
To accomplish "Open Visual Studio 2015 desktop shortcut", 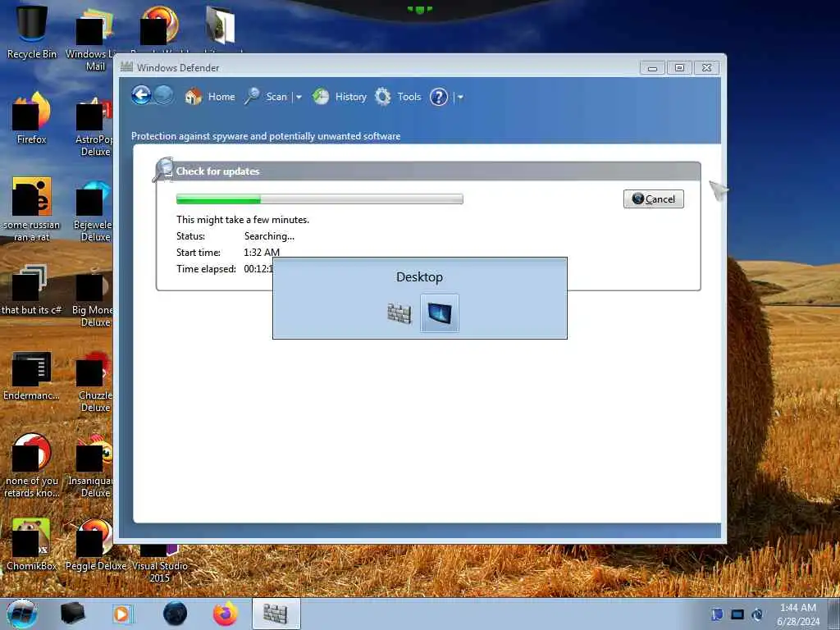I will coord(160,563).
